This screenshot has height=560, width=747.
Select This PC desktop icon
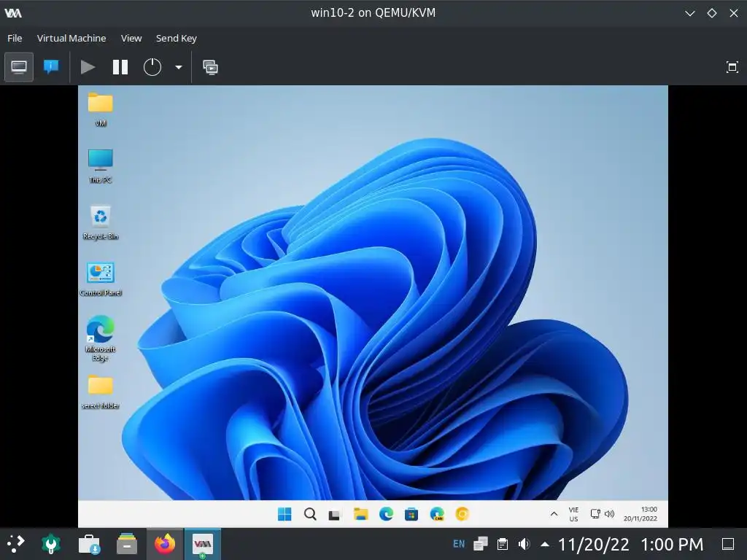click(x=101, y=166)
